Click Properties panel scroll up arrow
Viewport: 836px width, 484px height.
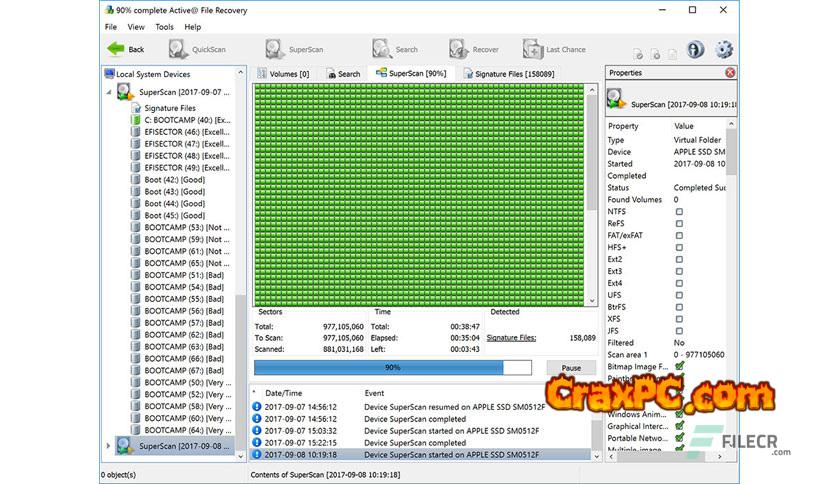point(731,124)
